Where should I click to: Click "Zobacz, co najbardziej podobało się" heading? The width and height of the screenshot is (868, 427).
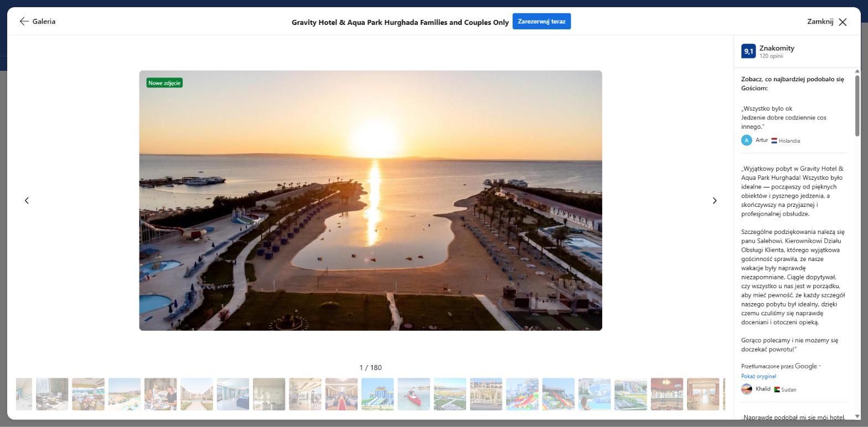(793, 84)
